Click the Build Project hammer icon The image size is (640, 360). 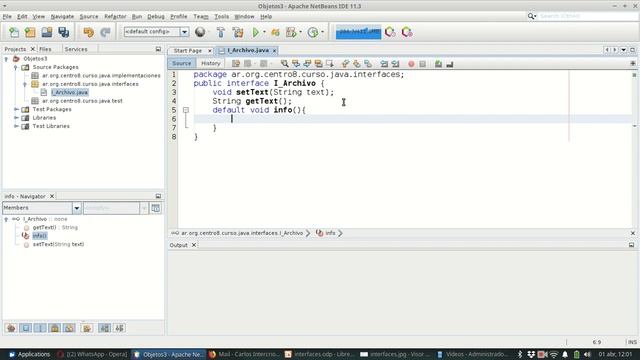[x=221, y=32]
